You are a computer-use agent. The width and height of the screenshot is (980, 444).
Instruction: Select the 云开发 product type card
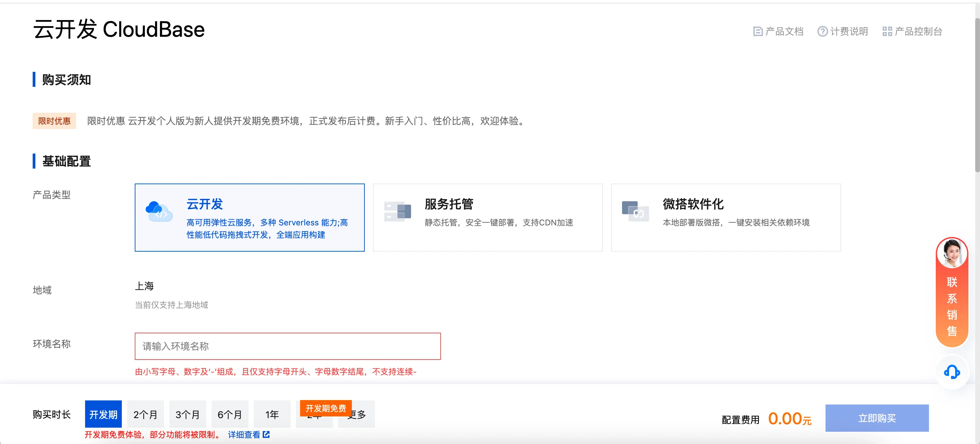(x=249, y=218)
